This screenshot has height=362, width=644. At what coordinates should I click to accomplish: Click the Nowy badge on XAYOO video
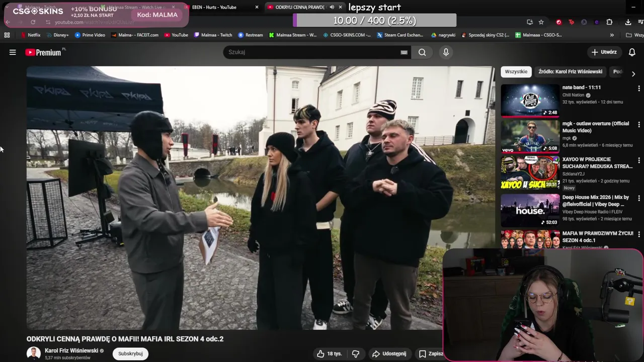pos(569,188)
